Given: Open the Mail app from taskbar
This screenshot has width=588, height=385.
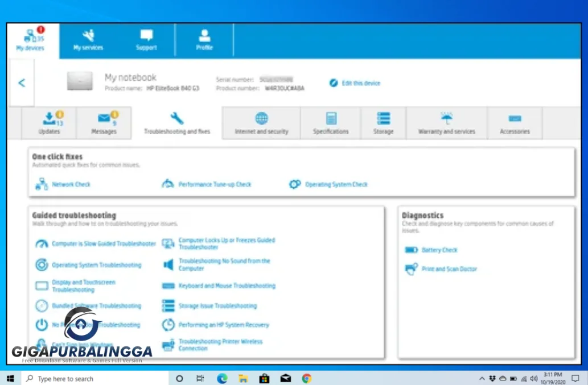Looking at the screenshot, I should click(286, 379).
